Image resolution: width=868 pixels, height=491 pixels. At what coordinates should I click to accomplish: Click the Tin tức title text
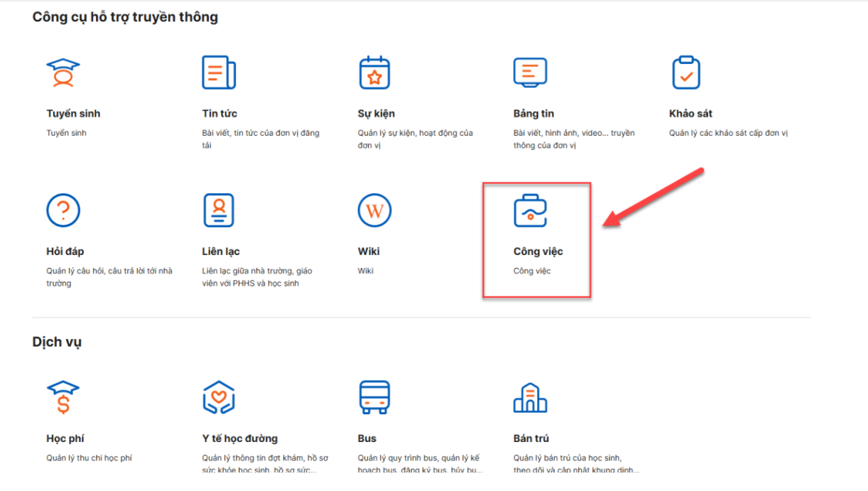click(x=219, y=114)
